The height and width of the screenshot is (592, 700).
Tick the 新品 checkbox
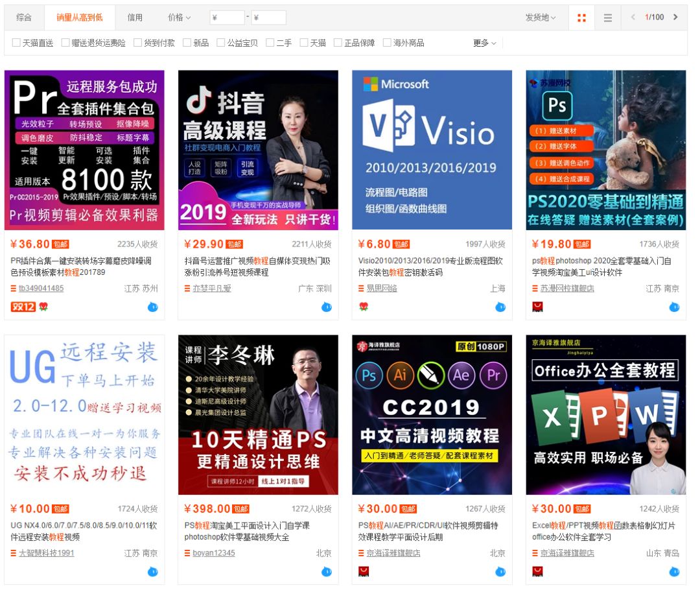(187, 42)
